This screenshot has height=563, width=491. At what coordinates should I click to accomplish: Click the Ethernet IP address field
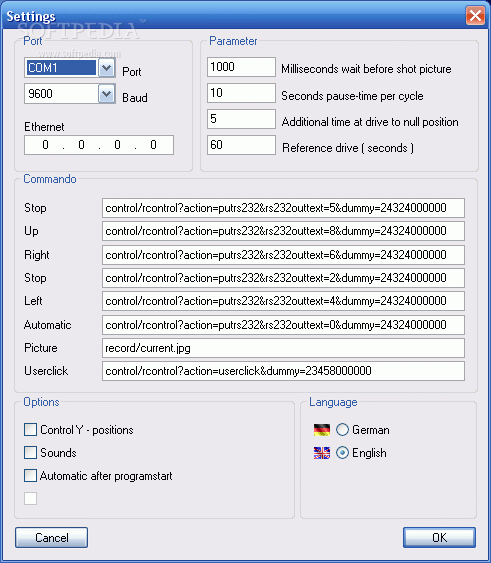[x=99, y=145]
